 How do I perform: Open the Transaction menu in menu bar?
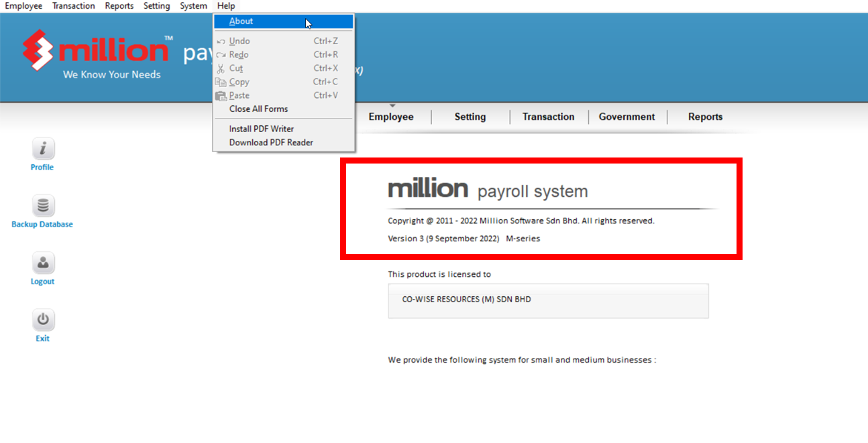click(74, 6)
